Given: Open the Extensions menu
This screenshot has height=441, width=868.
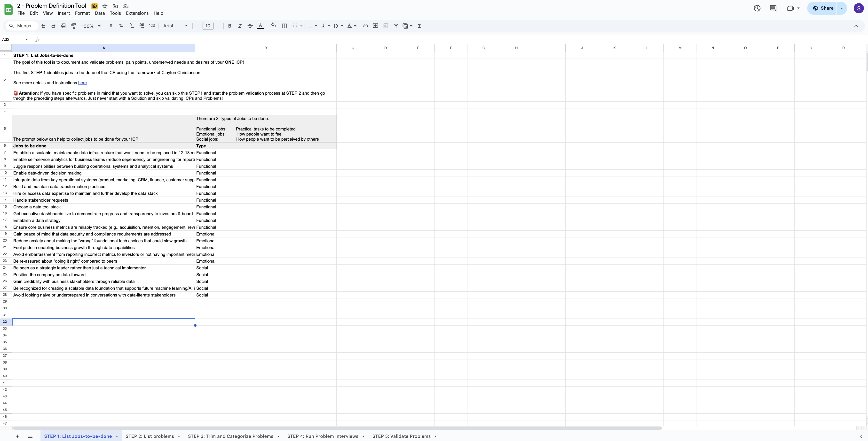Looking at the screenshot, I should 137,13.
